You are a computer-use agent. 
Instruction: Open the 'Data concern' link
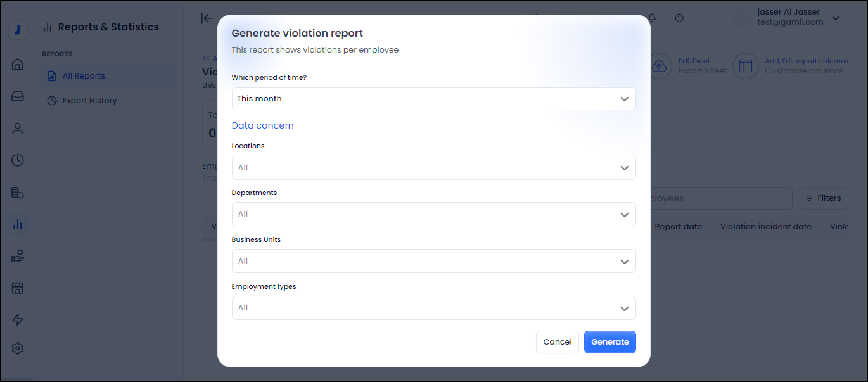[x=262, y=125]
